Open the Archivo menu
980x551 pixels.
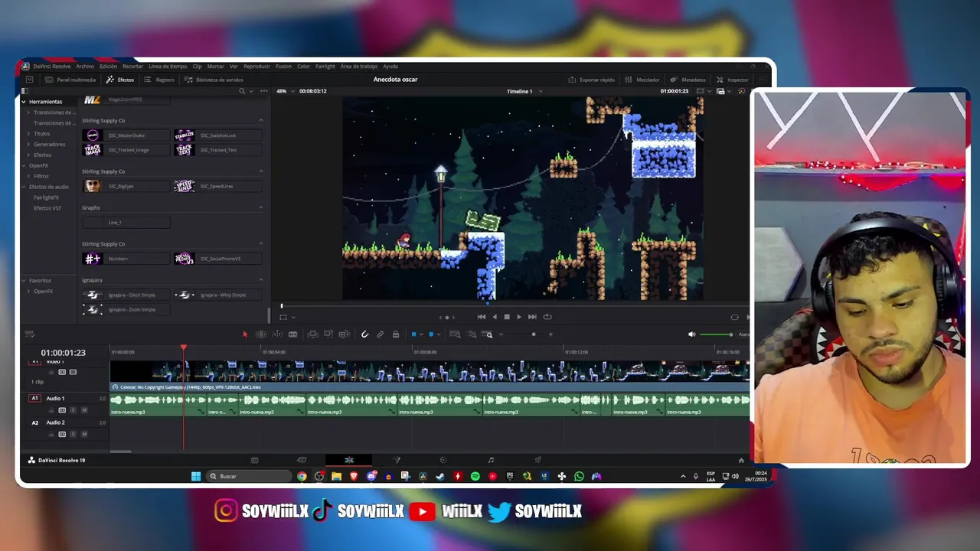click(x=85, y=67)
